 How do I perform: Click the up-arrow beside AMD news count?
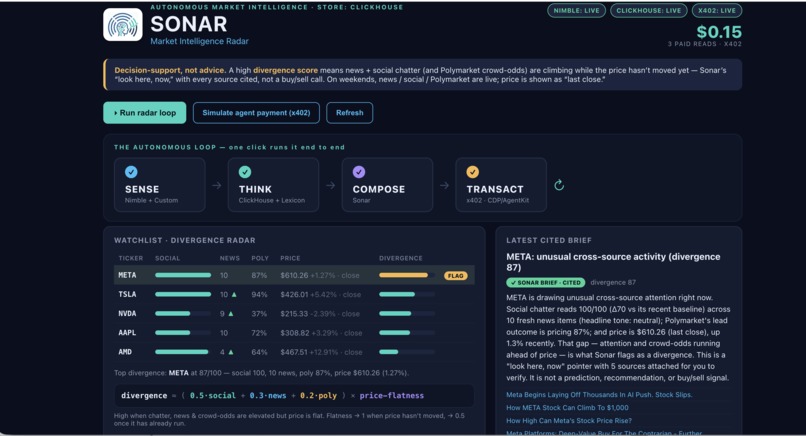[x=231, y=352]
